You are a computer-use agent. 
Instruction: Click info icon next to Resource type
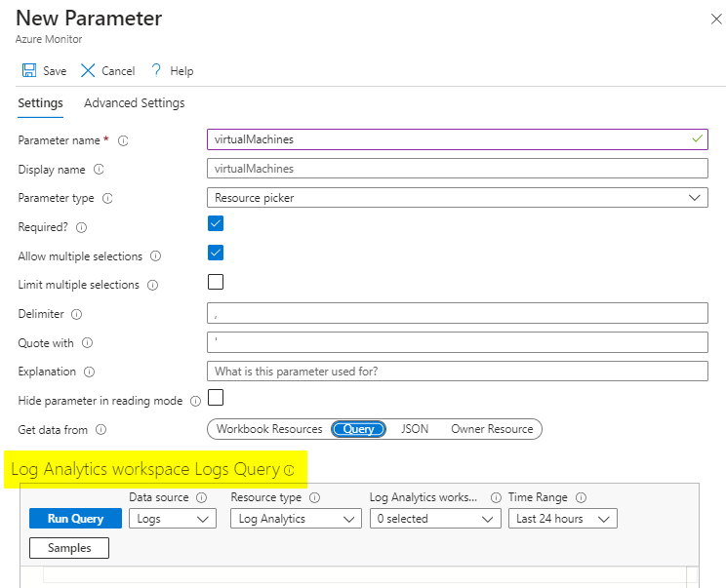(x=315, y=497)
